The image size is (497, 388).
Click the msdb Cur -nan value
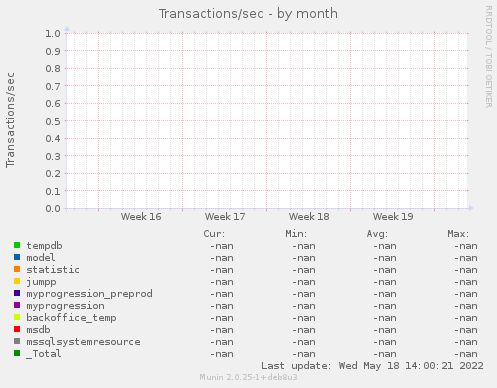222,330
